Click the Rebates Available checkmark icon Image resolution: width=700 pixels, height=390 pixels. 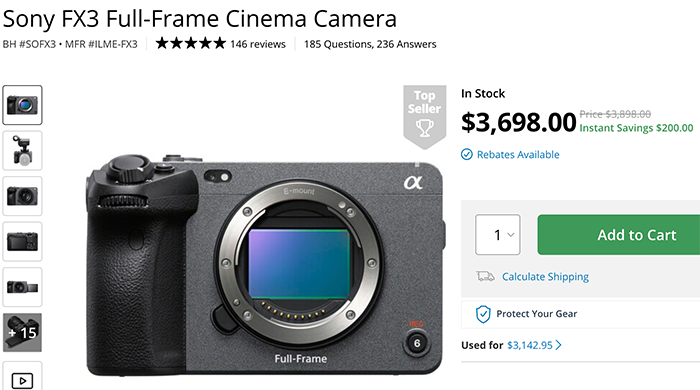tap(467, 154)
